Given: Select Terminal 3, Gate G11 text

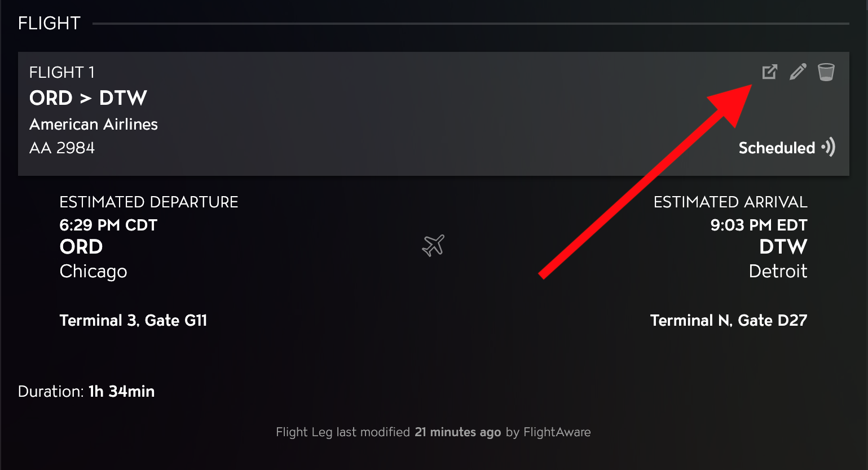Looking at the screenshot, I should (x=133, y=320).
